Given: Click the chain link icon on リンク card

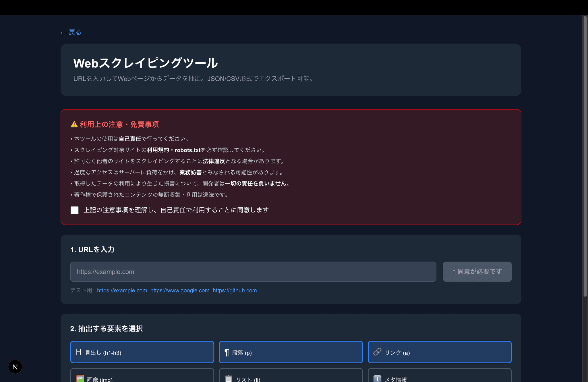Looking at the screenshot, I should tap(377, 352).
